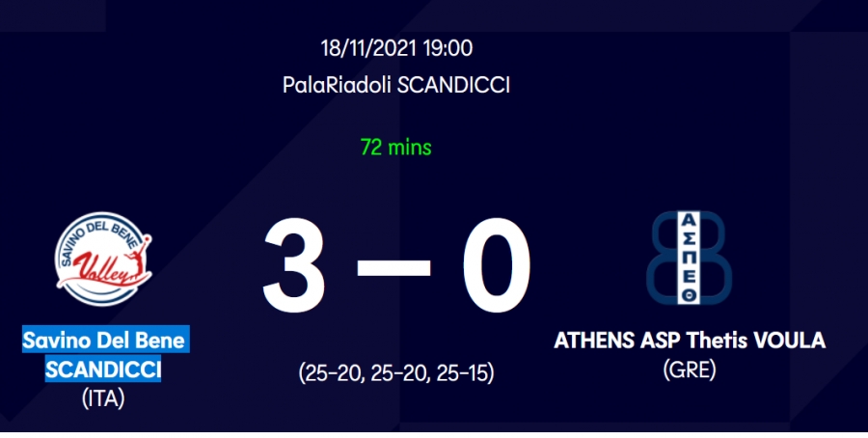Click the vertical Greek letters strip in the Thetis logo
The height and width of the screenshot is (438, 868).
[x=690, y=257]
